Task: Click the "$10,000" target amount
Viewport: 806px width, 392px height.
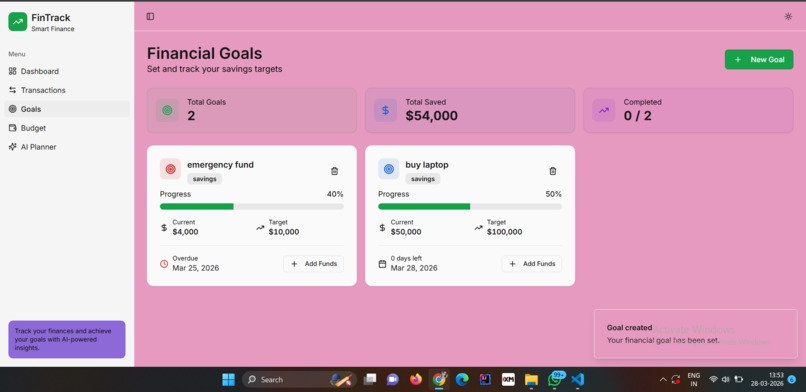Action: (284, 232)
